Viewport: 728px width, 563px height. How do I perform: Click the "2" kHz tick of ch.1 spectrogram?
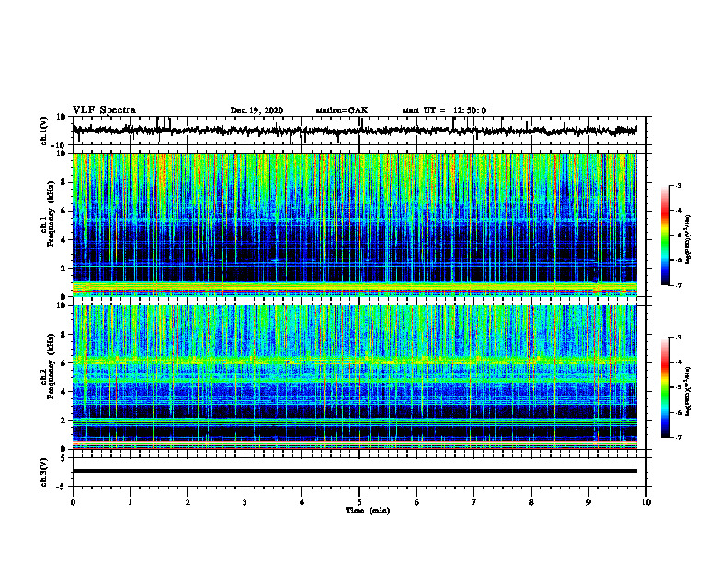pos(64,269)
